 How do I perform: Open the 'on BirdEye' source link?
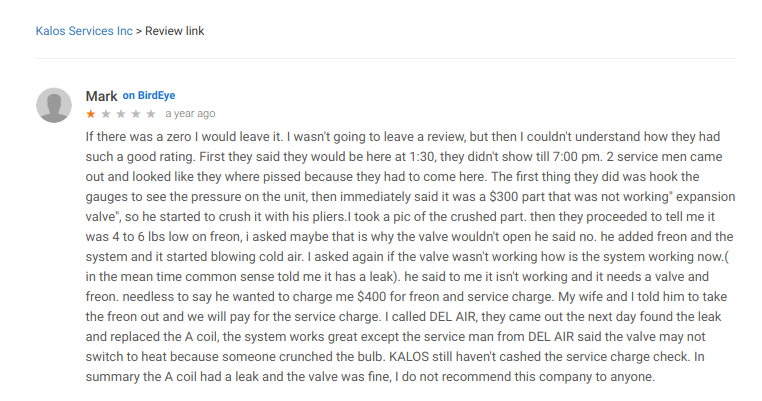[149, 95]
